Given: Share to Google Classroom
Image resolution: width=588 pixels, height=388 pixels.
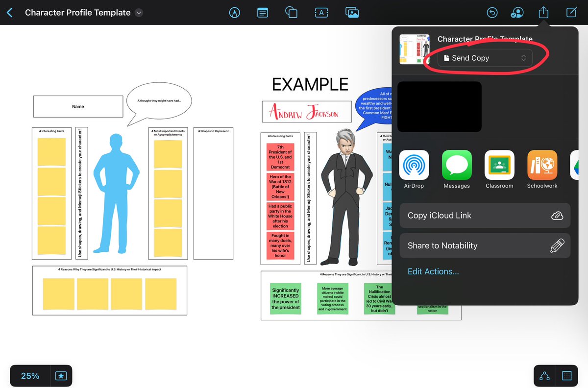Looking at the screenshot, I should click(499, 169).
